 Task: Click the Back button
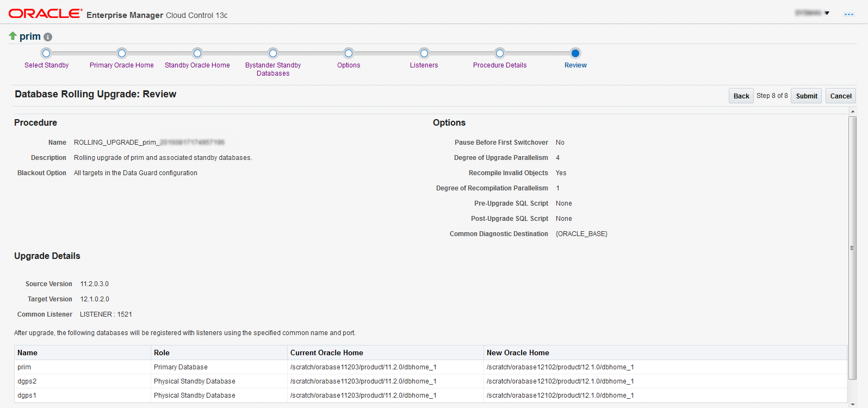coord(741,96)
